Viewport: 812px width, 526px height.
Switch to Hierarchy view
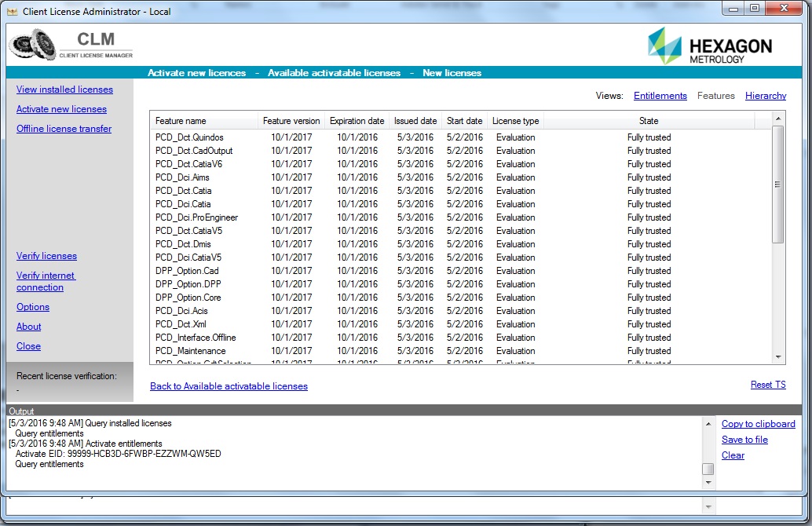[x=765, y=96]
